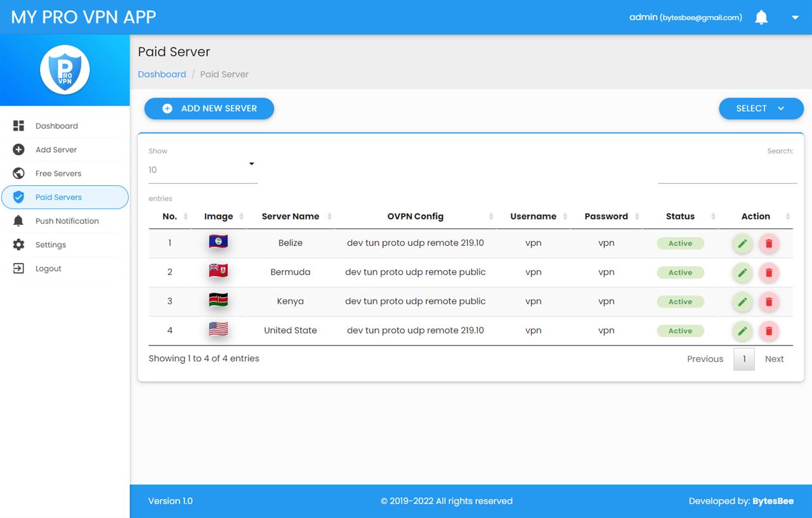Screen dimensions: 812x518
Task: Edit the Belize server entry
Action: 742,243
